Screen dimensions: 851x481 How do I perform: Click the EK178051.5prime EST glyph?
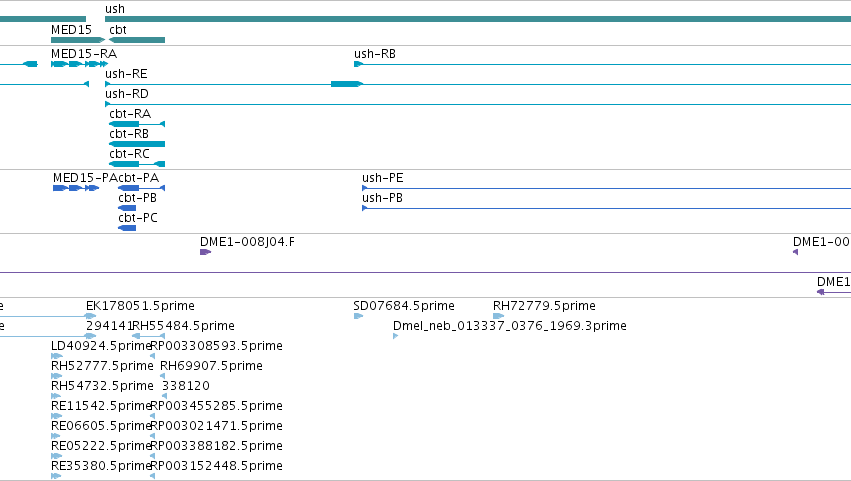coord(91,316)
